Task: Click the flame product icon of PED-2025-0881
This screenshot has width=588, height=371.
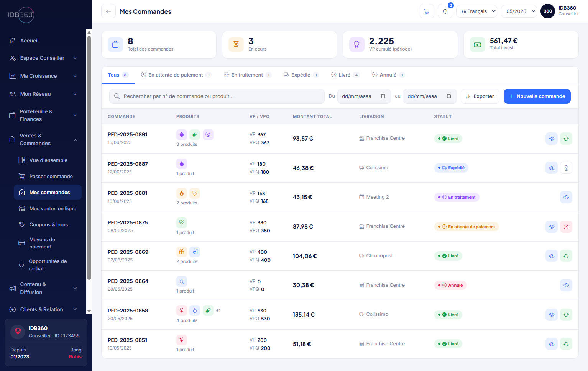Action: [x=182, y=193]
